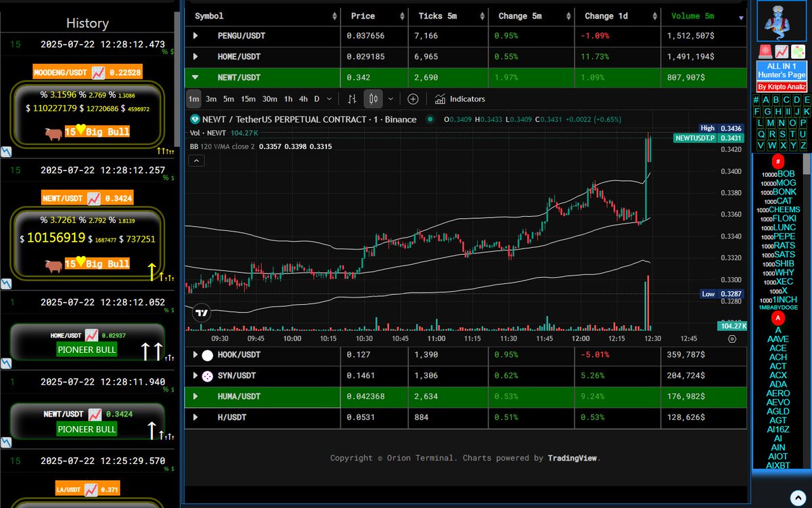Open the LA/USDT history label
Viewport: 812px width, 508px height.
(87, 487)
